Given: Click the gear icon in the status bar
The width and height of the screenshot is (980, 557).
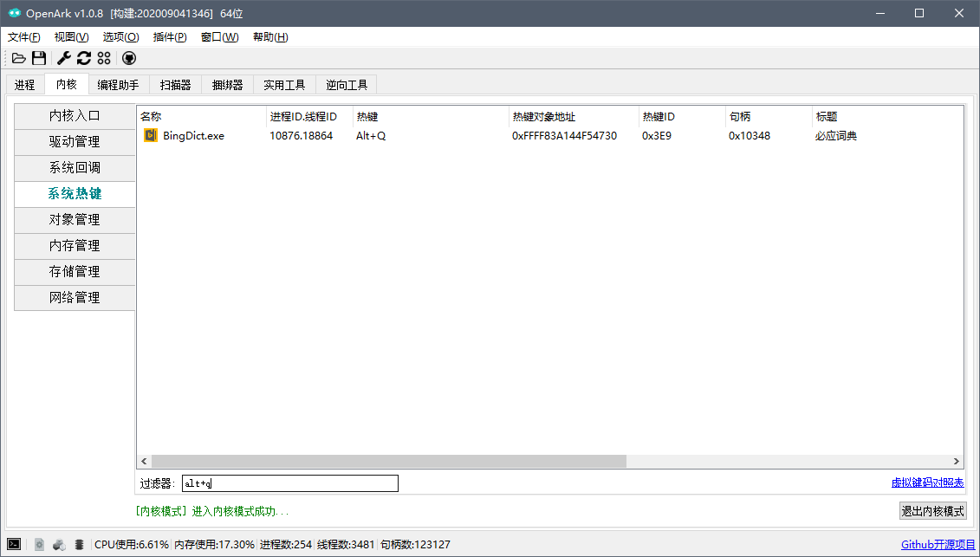Looking at the screenshot, I should (x=39, y=544).
